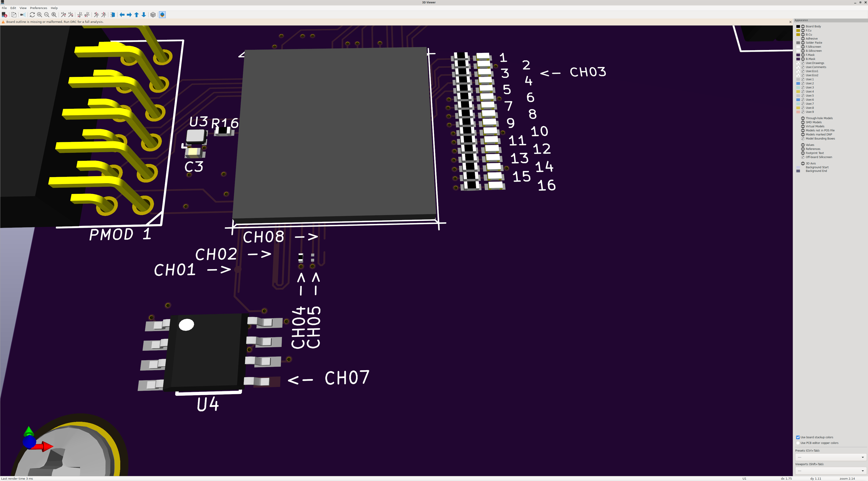Click the Move board left arrow
The image size is (868, 481).
point(122,15)
